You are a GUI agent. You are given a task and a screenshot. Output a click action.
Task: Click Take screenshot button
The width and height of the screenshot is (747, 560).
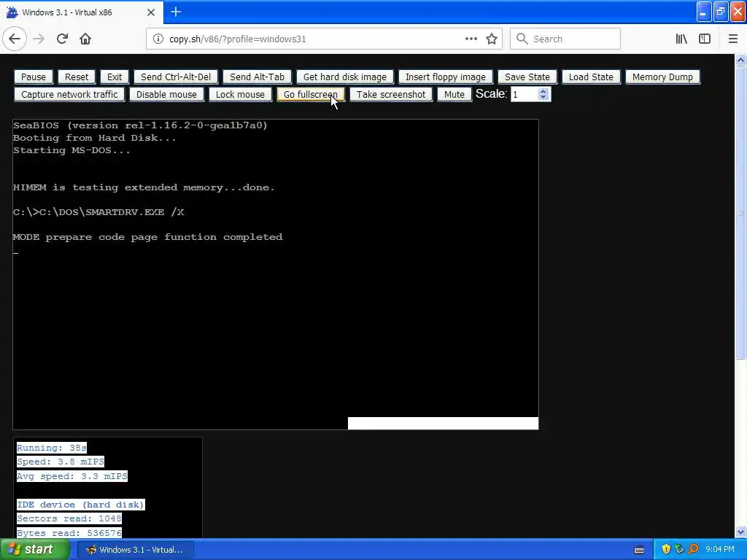(391, 95)
